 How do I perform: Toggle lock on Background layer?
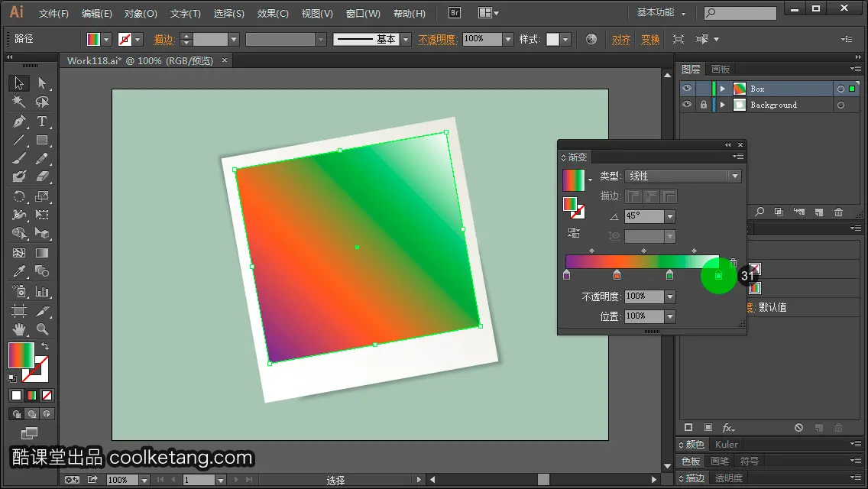pyautogui.click(x=703, y=105)
